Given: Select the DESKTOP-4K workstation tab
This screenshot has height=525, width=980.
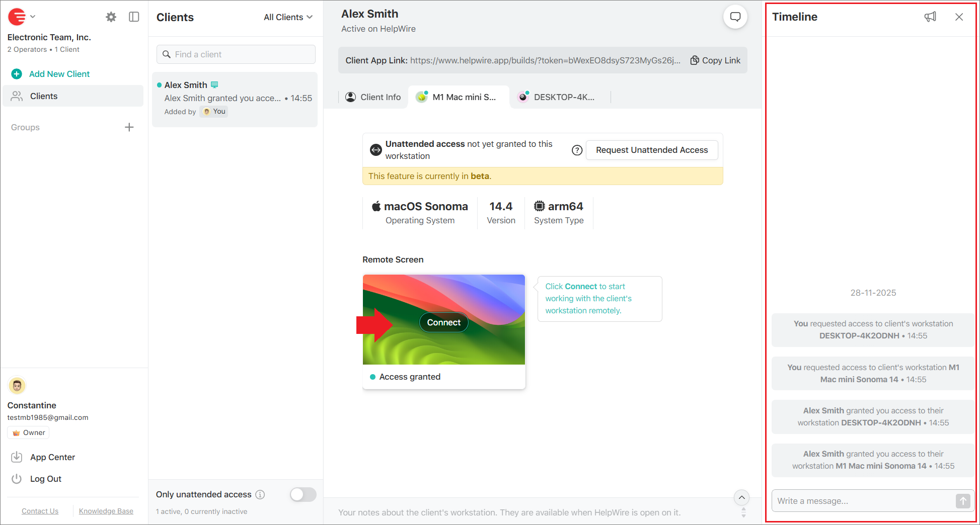Looking at the screenshot, I should pos(558,97).
